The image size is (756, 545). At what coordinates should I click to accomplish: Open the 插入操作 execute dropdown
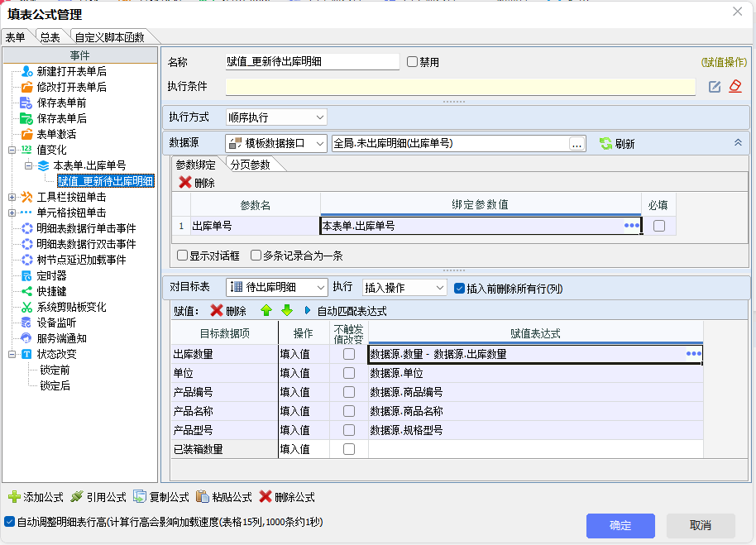click(404, 288)
